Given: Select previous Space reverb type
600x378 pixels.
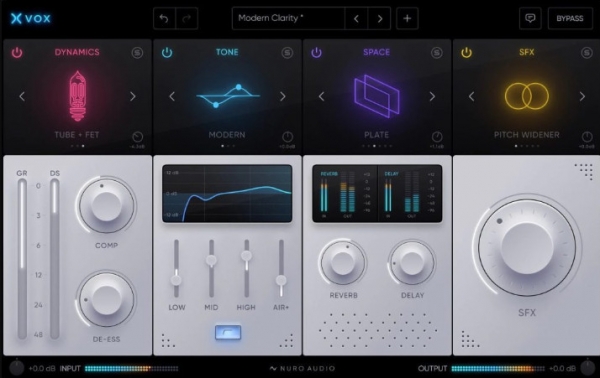Looking at the screenshot, I should click(322, 96).
